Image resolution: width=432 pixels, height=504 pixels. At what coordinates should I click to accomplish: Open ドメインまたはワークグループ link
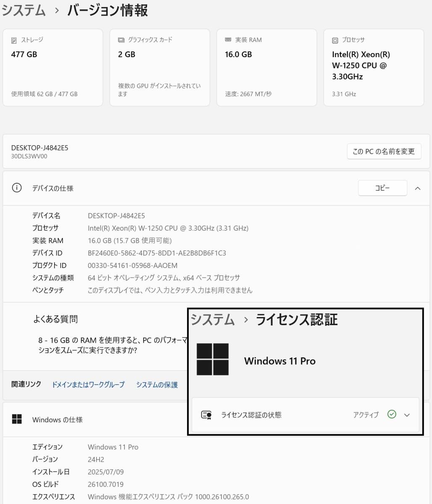tap(88, 384)
